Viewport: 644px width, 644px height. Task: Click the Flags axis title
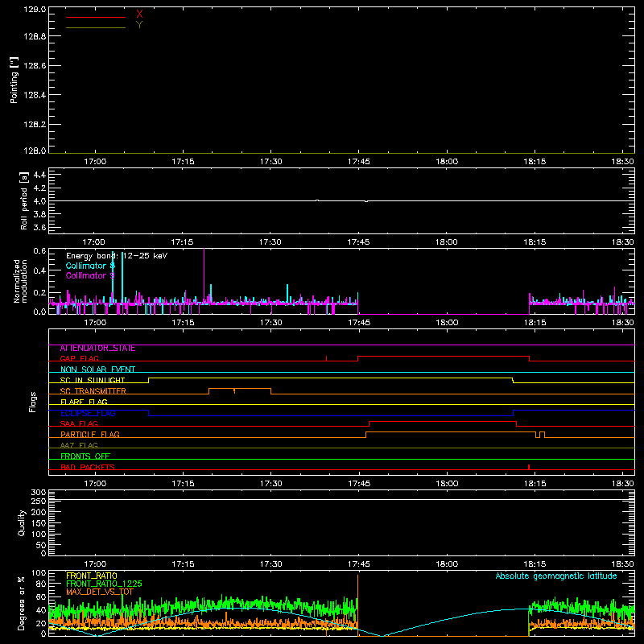tap(32, 402)
